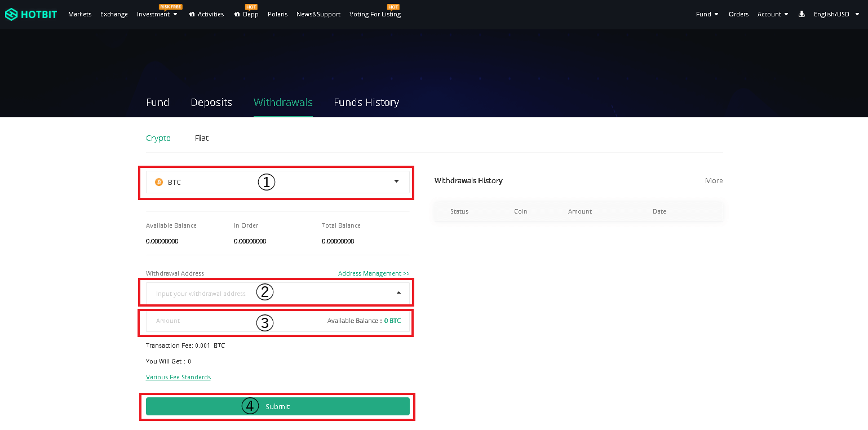Click the Amount column header in history
Screen dimensions: 868x430
click(x=580, y=211)
